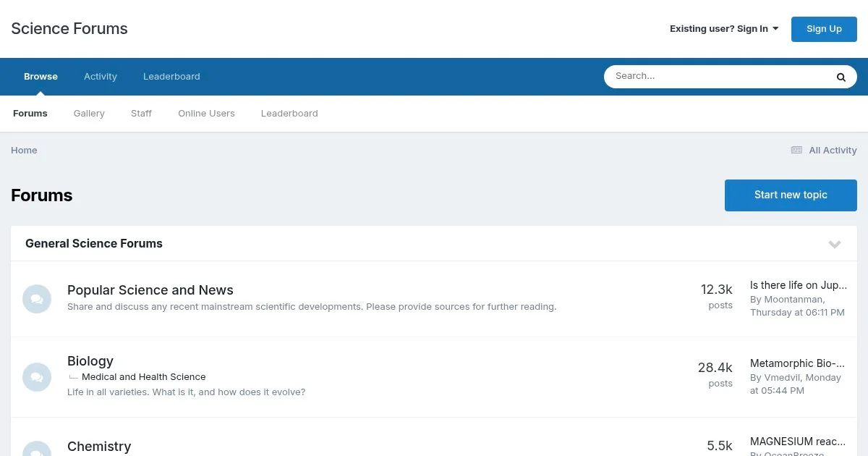Open the Existing user Sign In dropdown

coord(724,29)
